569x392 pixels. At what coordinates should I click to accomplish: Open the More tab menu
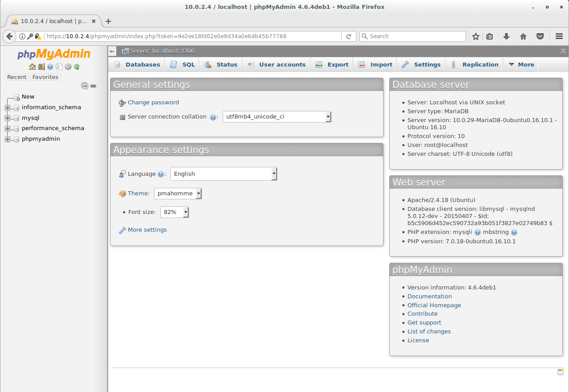tap(521, 64)
